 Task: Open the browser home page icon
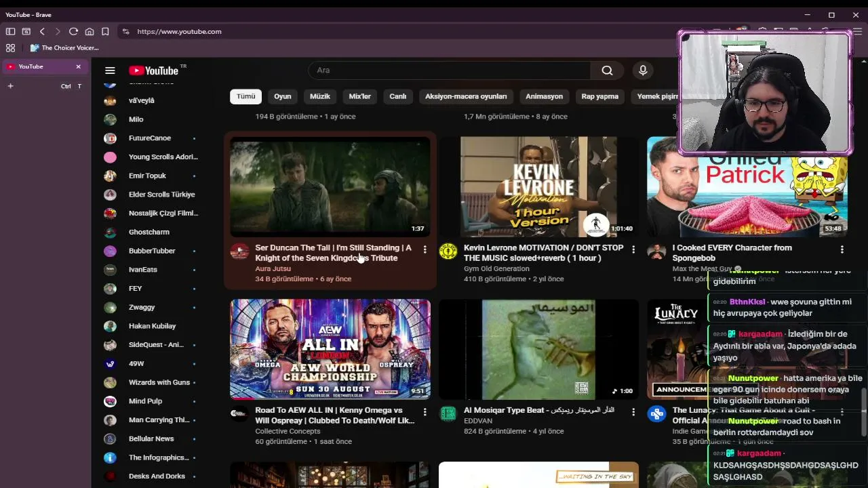click(90, 31)
